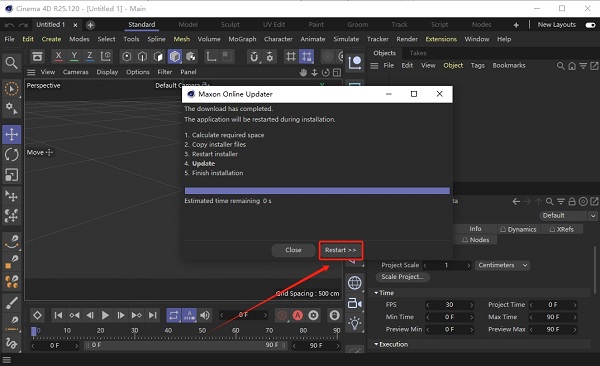Image resolution: width=600 pixels, height=366 pixels.
Task: Step to previous frame
Action: [x=90, y=315]
